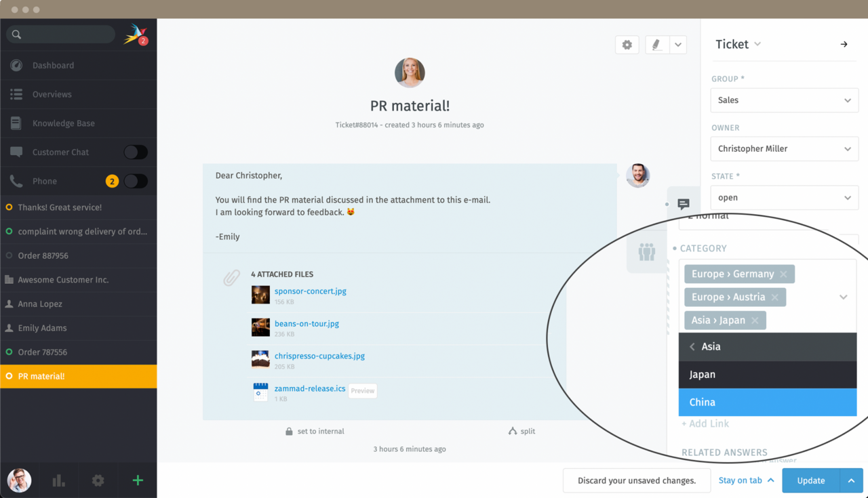Open the Knowledge Base section
The width and height of the screenshot is (868, 498).
tap(78, 123)
